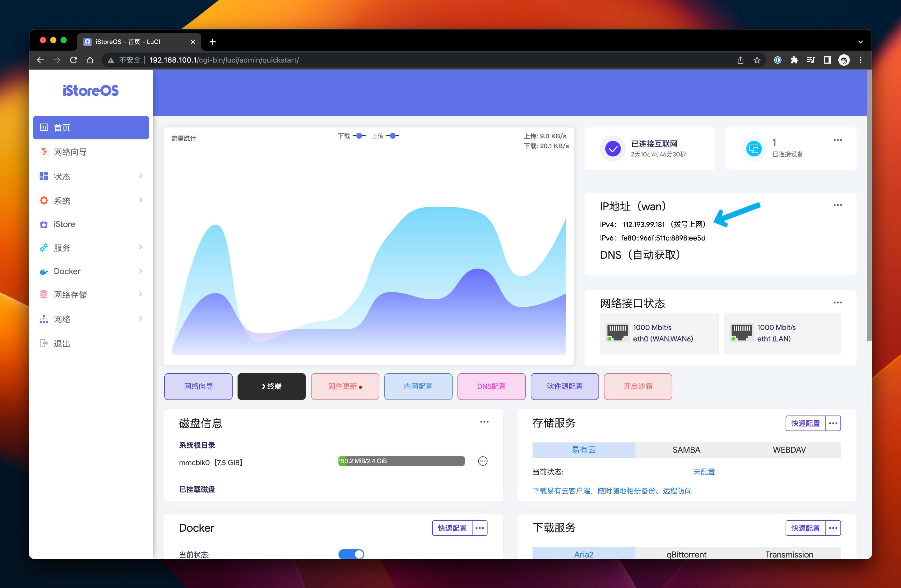Image resolution: width=901 pixels, height=588 pixels.
Task: Reload the page with the refresh icon
Action: [x=73, y=60]
